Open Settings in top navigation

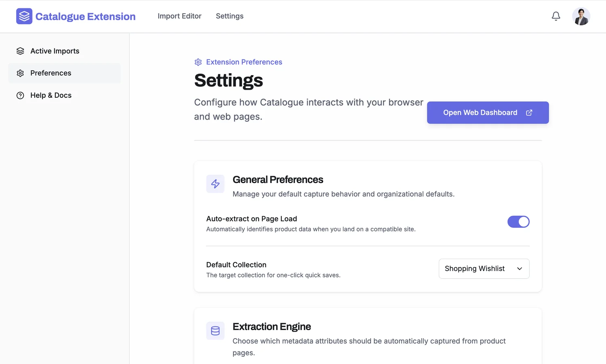pos(229,16)
